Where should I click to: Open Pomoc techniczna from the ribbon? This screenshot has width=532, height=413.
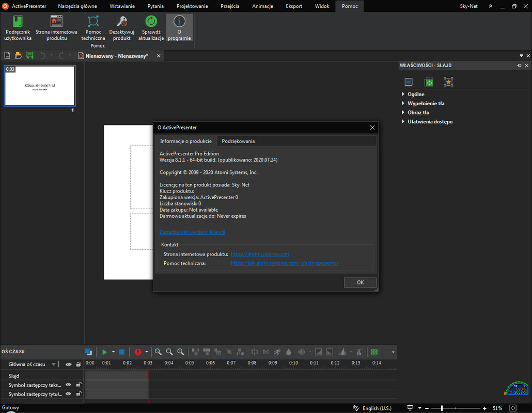click(93, 28)
